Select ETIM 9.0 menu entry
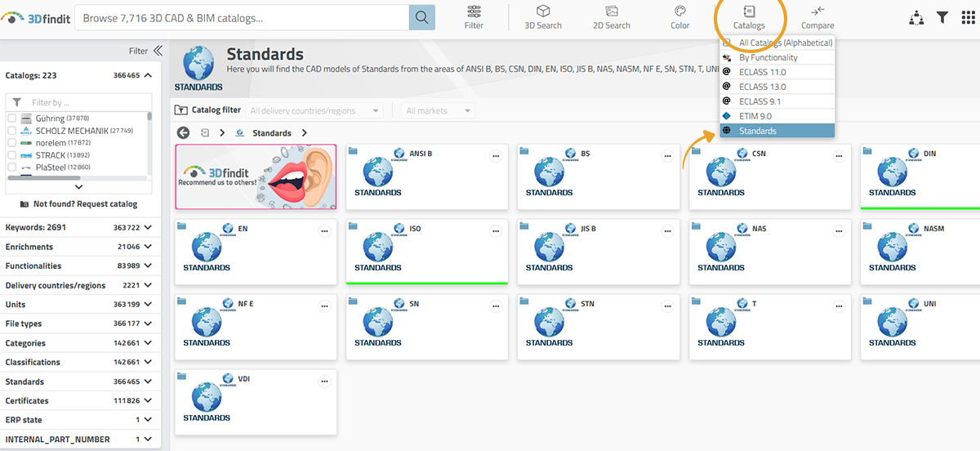This screenshot has height=451, width=980. click(x=777, y=116)
